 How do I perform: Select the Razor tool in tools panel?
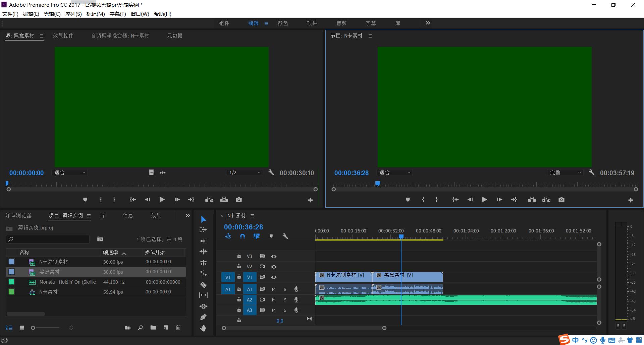(203, 285)
